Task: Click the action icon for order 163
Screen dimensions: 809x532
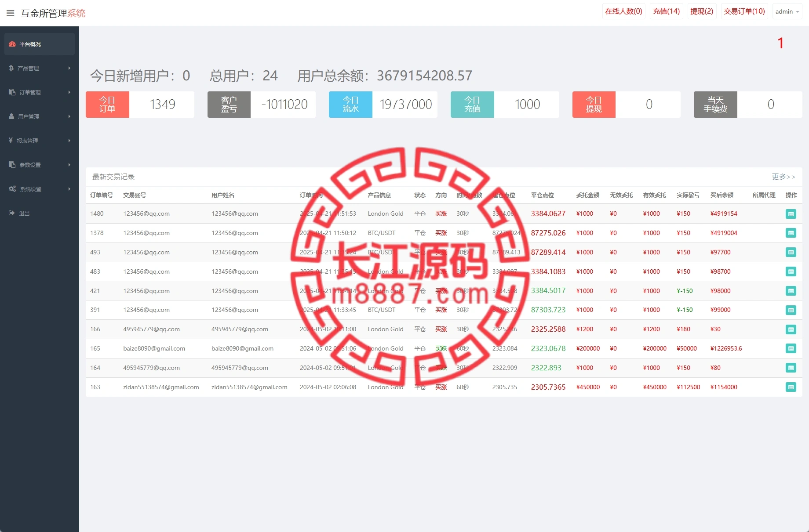Action: 791,387
